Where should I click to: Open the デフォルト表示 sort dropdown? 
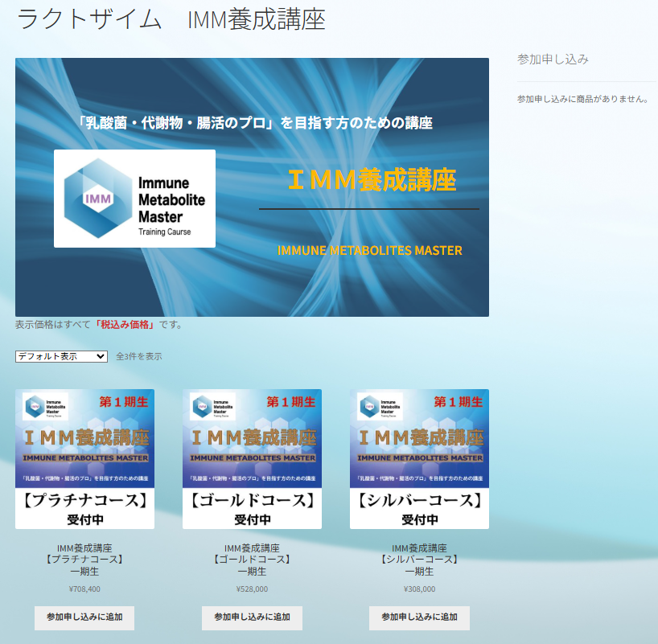click(x=61, y=356)
